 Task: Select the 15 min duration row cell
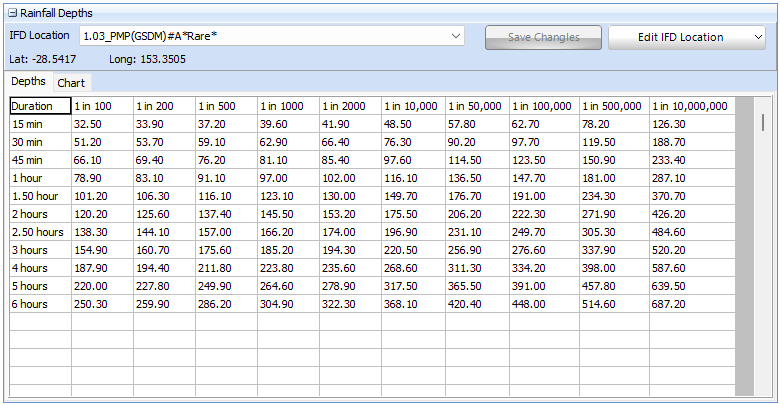[40, 124]
